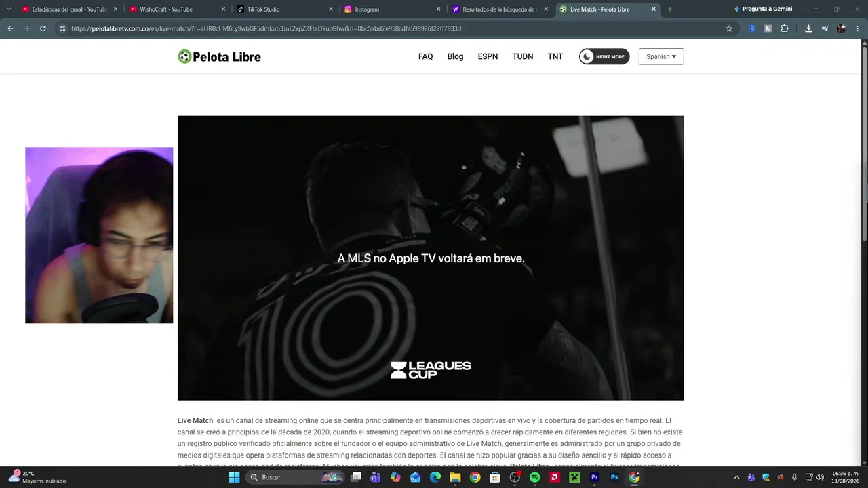
Task: Open OBS Studio from the taskbar
Action: pyautogui.click(x=515, y=477)
